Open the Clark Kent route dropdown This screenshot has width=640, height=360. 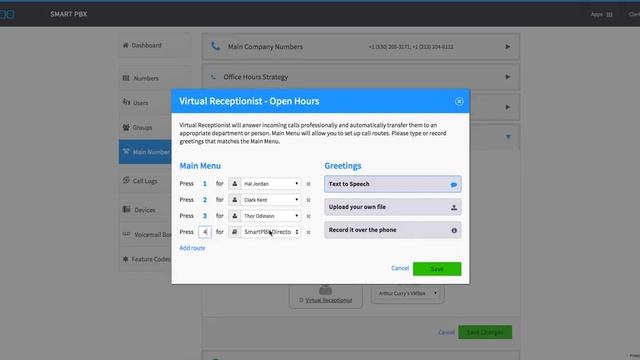(x=271, y=200)
